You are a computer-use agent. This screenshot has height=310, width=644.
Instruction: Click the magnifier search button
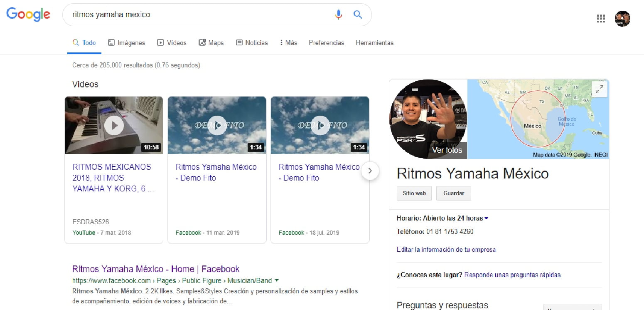[358, 15]
